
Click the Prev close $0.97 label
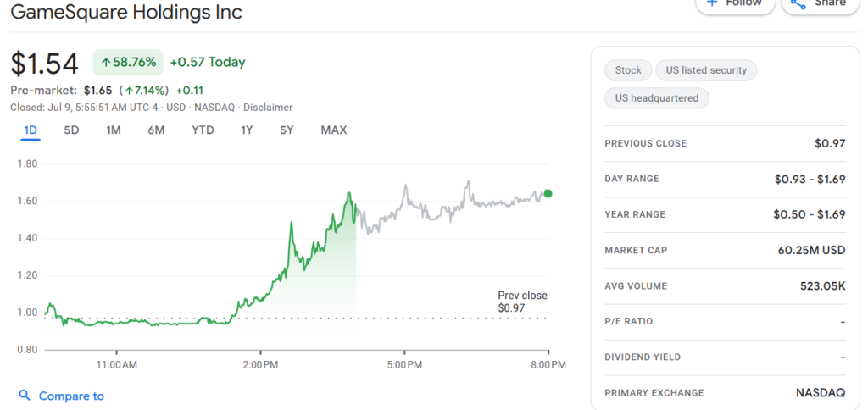(522, 302)
